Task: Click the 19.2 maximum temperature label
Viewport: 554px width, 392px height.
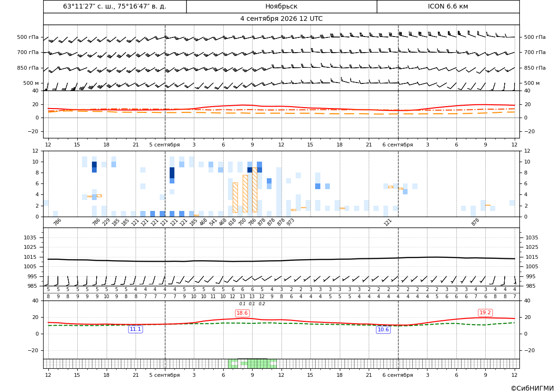Action: 485,312
